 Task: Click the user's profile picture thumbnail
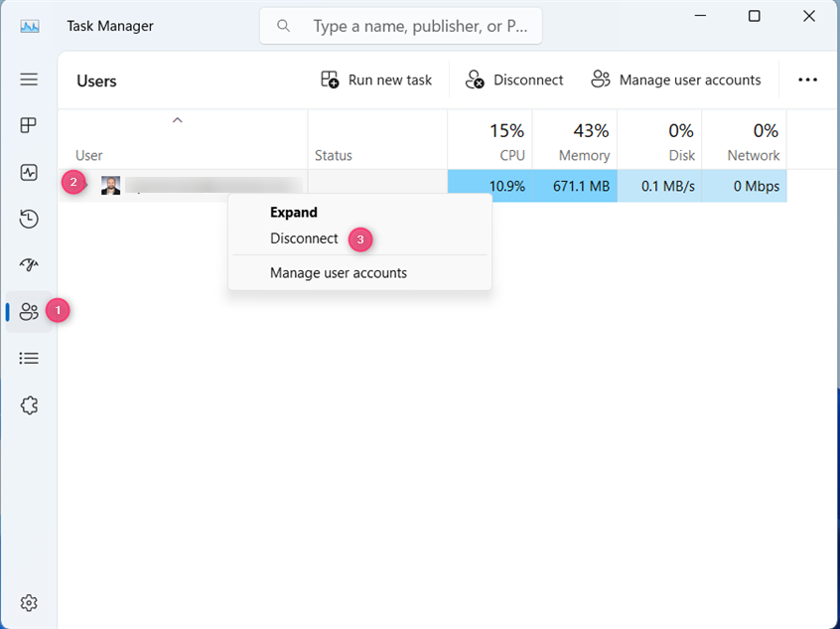(111, 186)
